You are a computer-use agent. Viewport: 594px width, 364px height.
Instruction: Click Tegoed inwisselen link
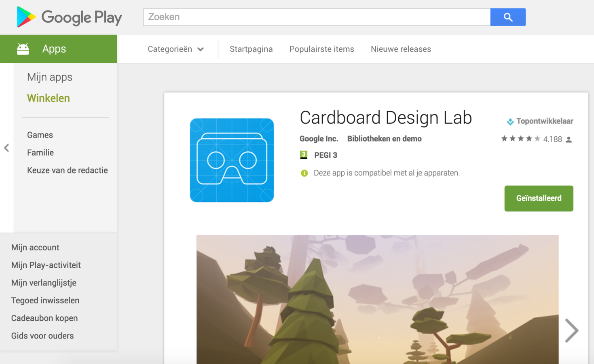tap(45, 301)
